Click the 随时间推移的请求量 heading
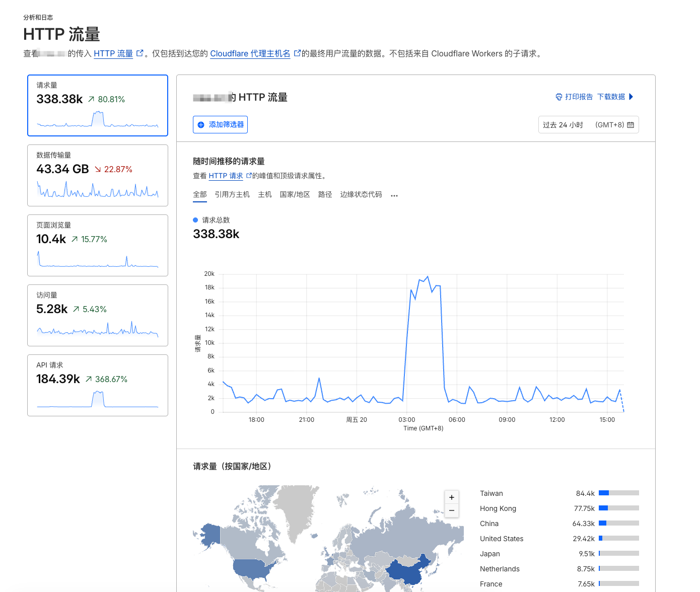Image resolution: width=700 pixels, height=592 pixels. [x=229, y=161]
